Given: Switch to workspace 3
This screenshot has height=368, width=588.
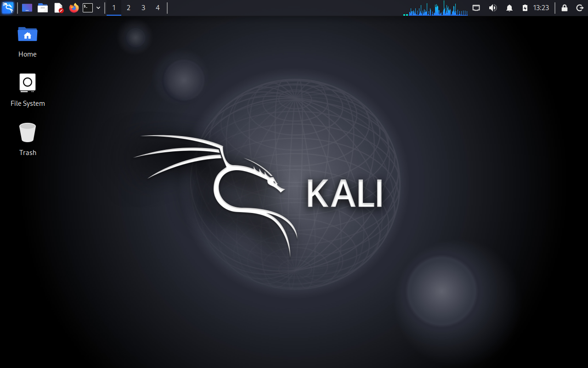Looking at the screenshot, I should (x=143, y=8).
